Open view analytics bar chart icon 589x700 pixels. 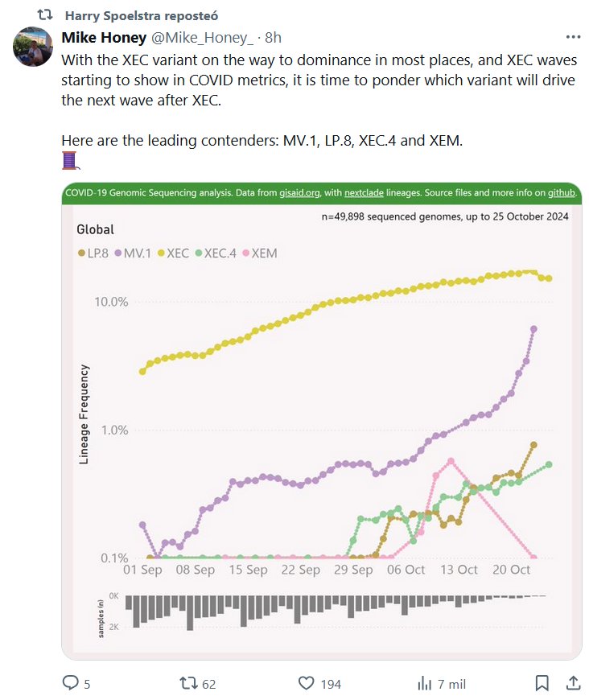[x=424, y=683]
